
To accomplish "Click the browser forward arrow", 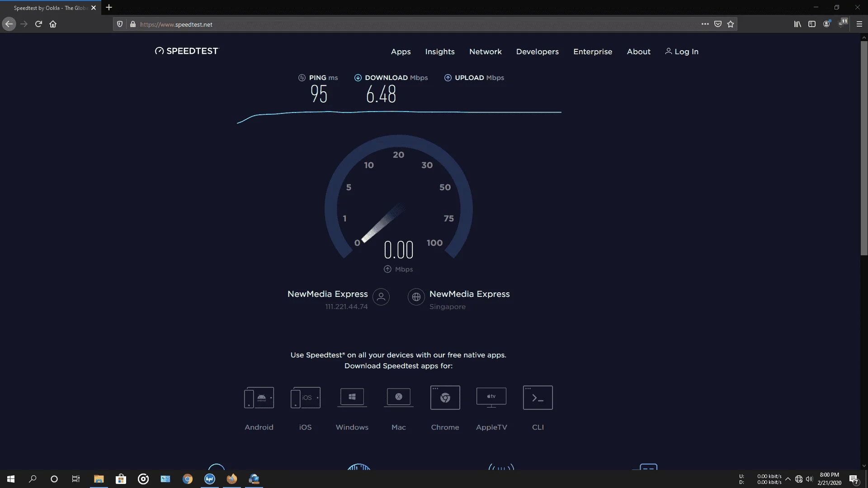I will pyautogui.click(x=24, y=24).
